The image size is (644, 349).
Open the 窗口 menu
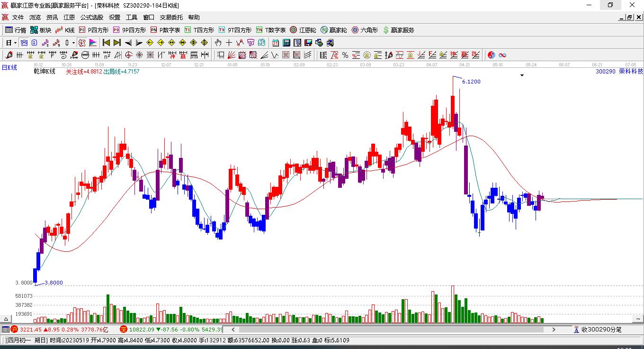149,18
